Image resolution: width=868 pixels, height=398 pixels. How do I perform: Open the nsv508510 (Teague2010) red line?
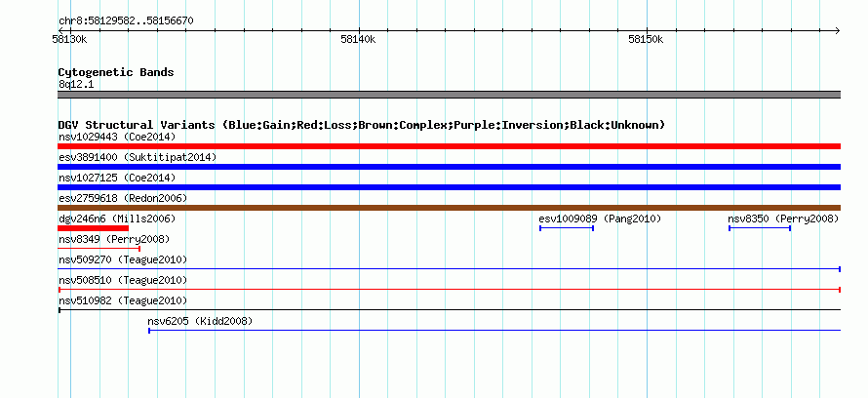[449, 290]
